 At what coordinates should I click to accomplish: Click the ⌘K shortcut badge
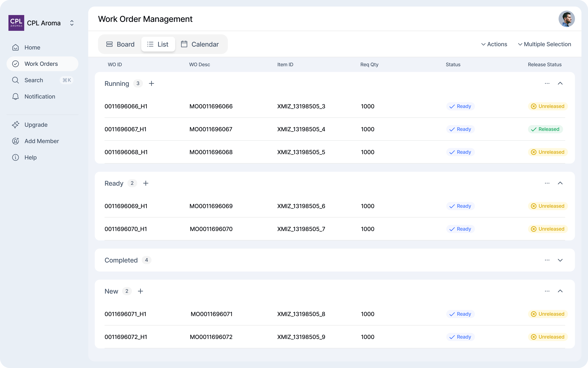[x=67, y=80]
